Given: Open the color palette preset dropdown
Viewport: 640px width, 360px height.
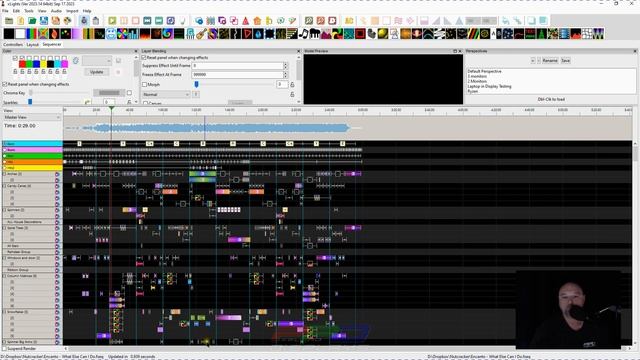Looking at the screenshot, I should [97, 60].
